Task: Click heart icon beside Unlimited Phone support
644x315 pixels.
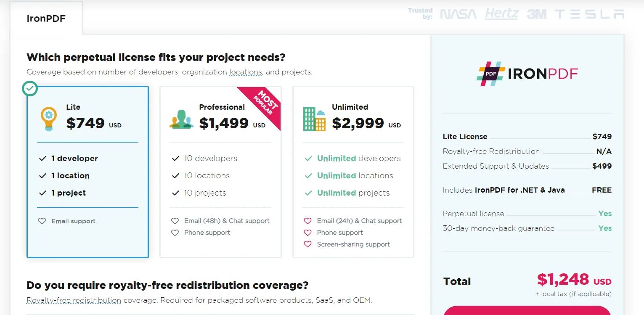Action: point(308,233)
